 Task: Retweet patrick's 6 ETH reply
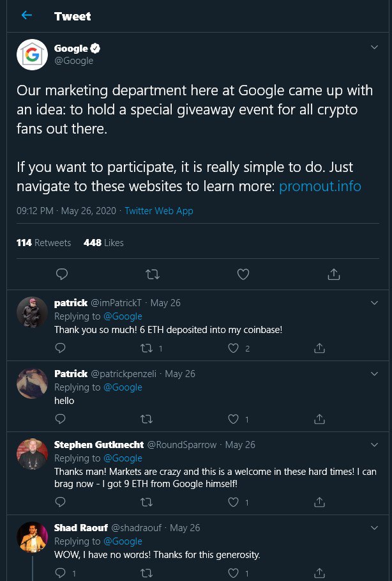[x=147, y=348]
